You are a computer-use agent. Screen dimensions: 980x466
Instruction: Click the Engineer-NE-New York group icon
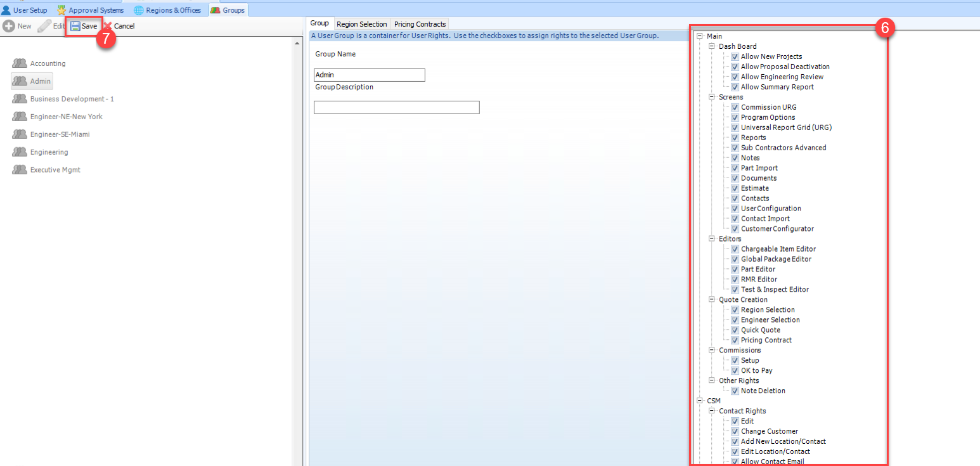coord(20,117)
